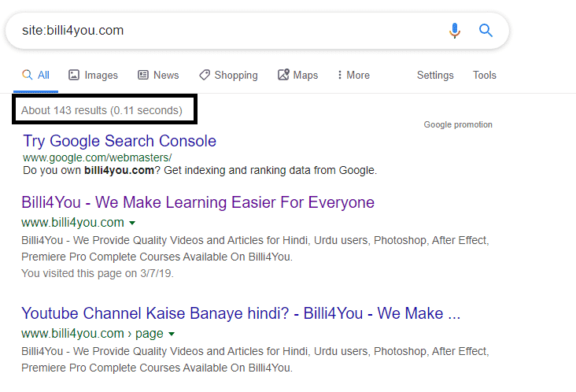The width and height of the screenshot is (576, 392).
Task: Expand the More menu
Action: tap(354, 76)
